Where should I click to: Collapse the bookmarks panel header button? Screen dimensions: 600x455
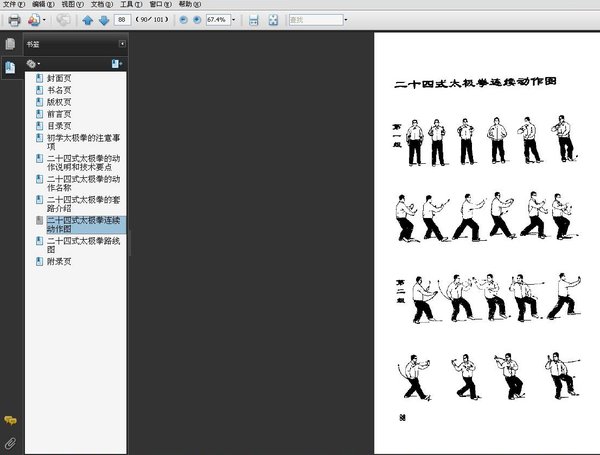point(122,44)
